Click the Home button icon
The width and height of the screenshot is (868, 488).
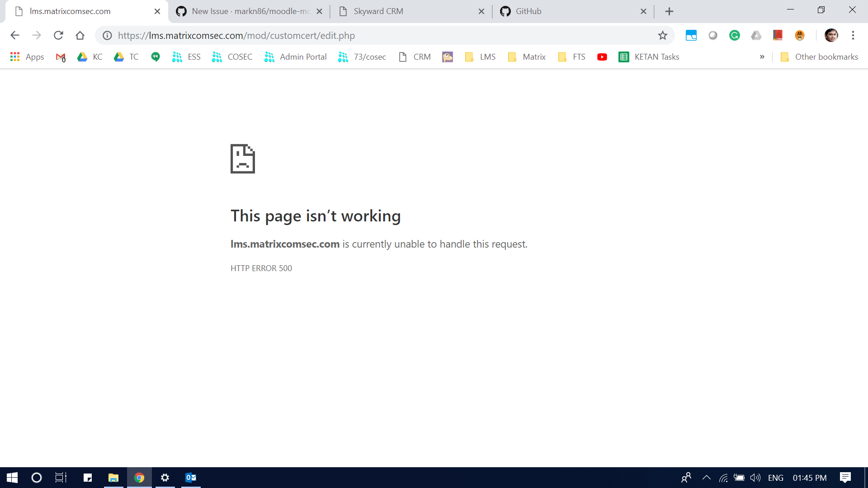click(x=80, y=35)
